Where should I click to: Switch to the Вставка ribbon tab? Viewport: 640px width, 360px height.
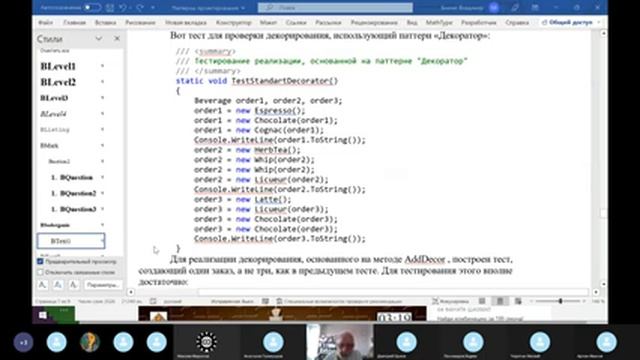pos(105,22)
